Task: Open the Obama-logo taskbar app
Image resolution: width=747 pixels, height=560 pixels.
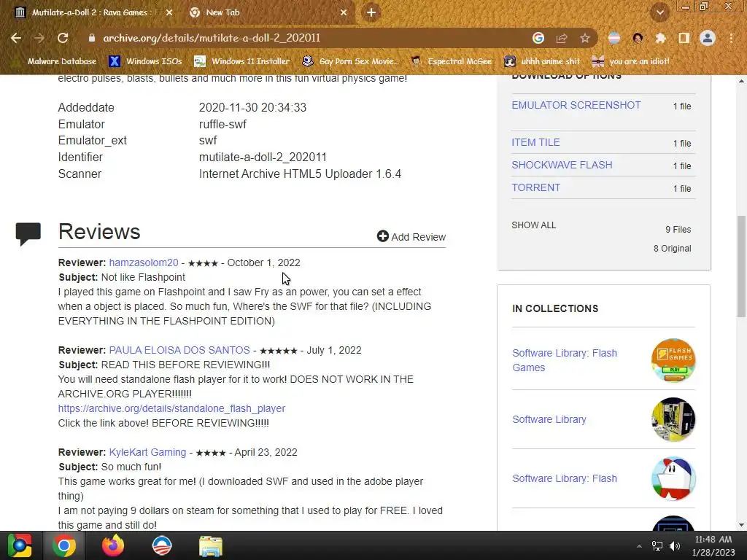Action: [161, 545]
